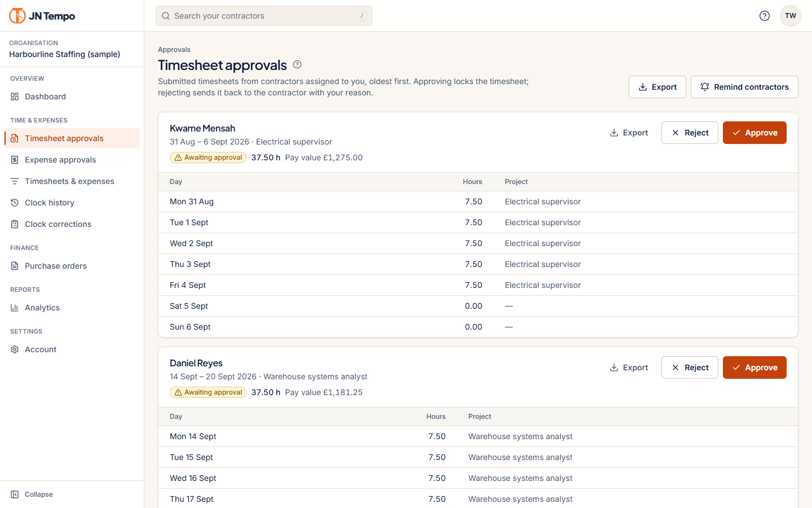Approve Daniel Reyes's timesheet
The height and width of the screenshot is (508, 812).
(x=754, y=367)
